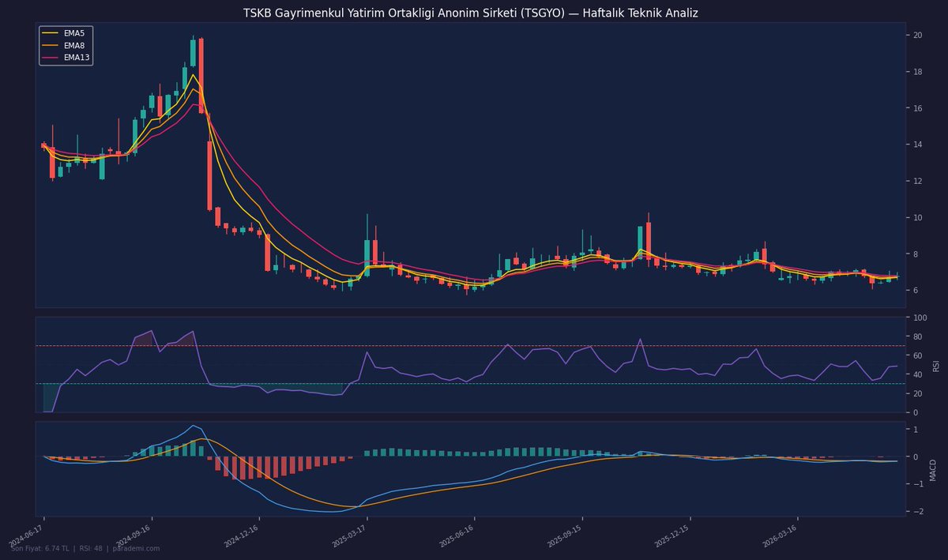Image resolution: width=948 pixels, height=560 pixels.
Task: Click the parademi.com footer text
Action: pyautogui.click(x=136, y=548)
